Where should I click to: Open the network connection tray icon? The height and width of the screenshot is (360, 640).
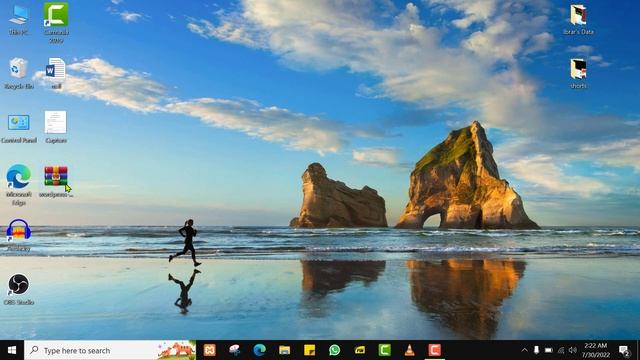tap(561, 350)
